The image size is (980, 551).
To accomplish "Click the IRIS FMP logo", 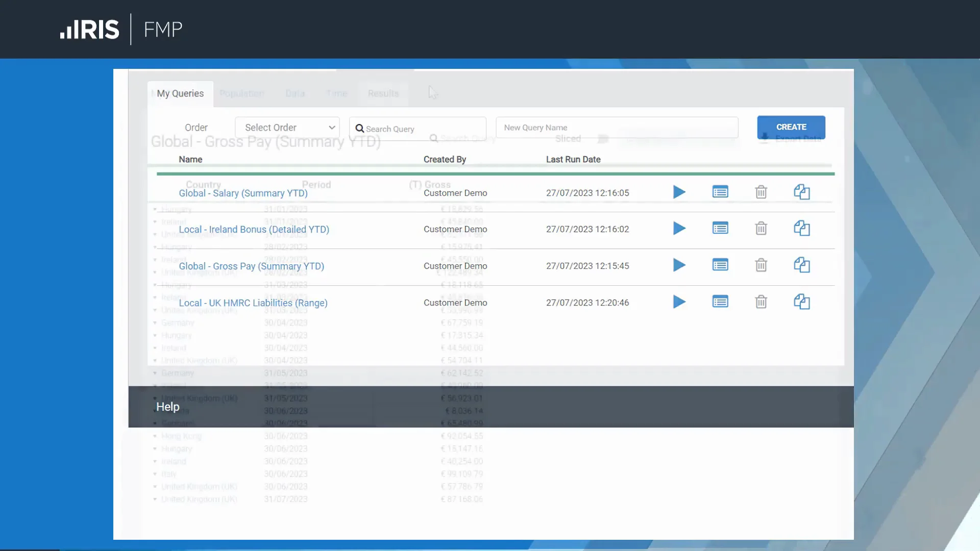I will [x=121, y=29].
